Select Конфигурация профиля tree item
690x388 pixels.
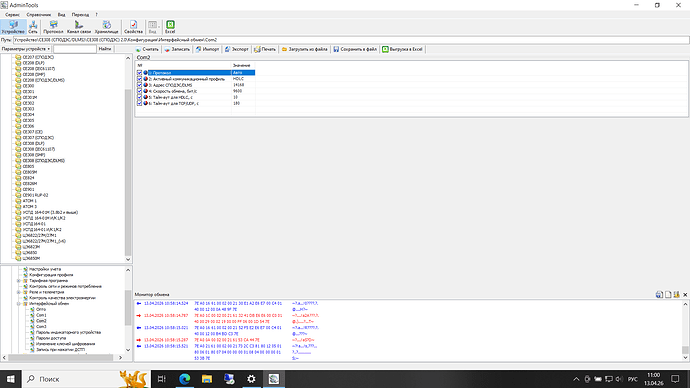(51, 275)
